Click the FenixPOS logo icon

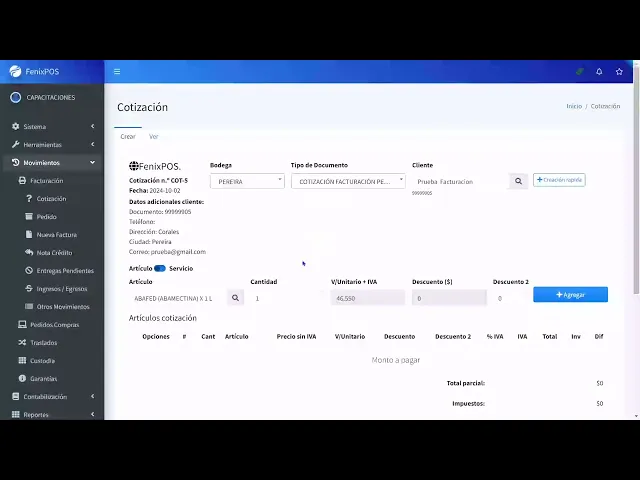(x=16, y=71)
